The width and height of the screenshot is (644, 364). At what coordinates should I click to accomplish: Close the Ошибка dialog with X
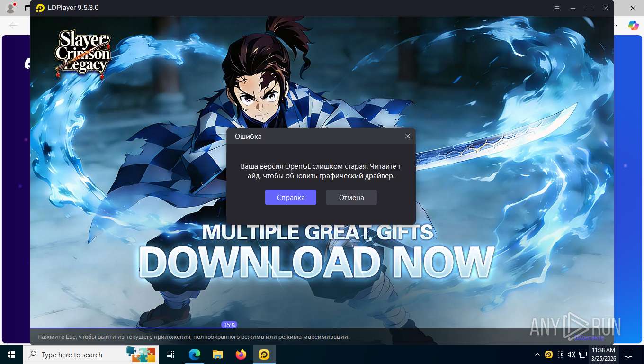(x=407, y=136)
